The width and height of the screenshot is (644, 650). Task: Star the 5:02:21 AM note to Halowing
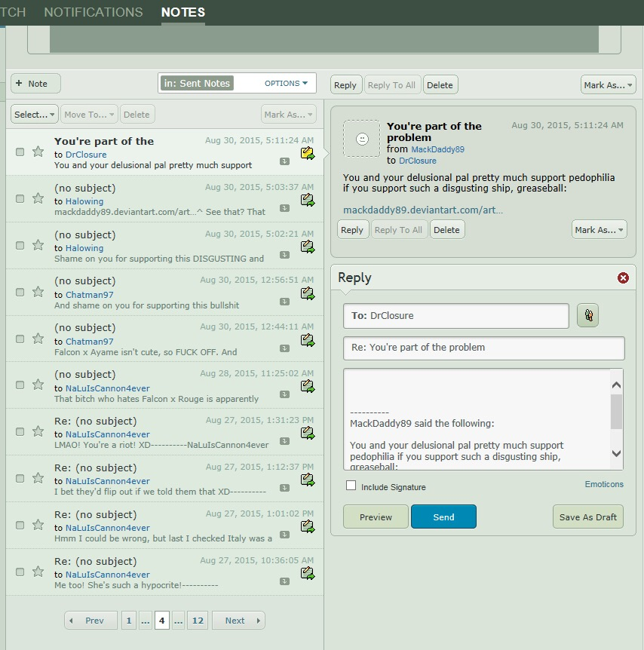38,245
